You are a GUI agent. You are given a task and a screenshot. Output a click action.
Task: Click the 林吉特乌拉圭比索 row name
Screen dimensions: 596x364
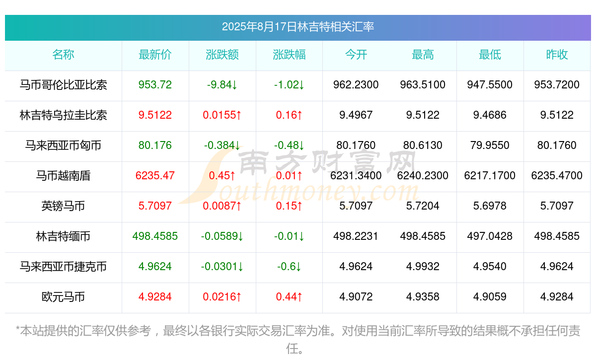(x=63, y=115)
